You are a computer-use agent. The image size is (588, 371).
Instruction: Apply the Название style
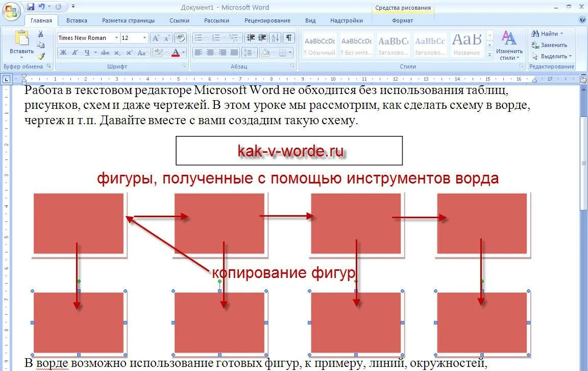coord(467,44)
